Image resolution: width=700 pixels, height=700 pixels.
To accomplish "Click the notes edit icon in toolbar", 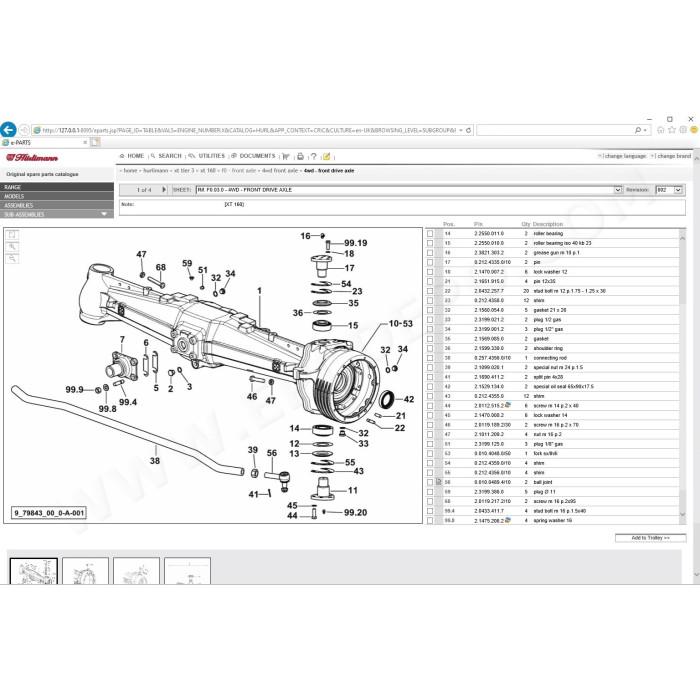I will [x=326, y=156].
